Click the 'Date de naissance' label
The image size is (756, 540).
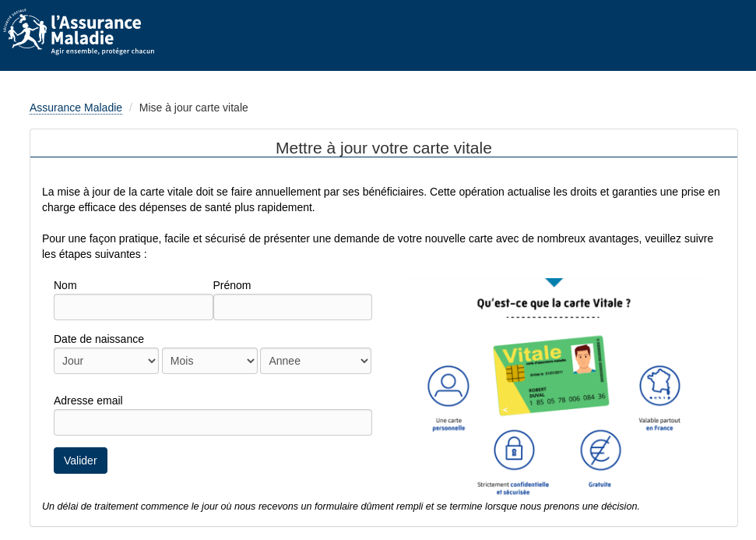pyautogui.click(x=99, y=339)
